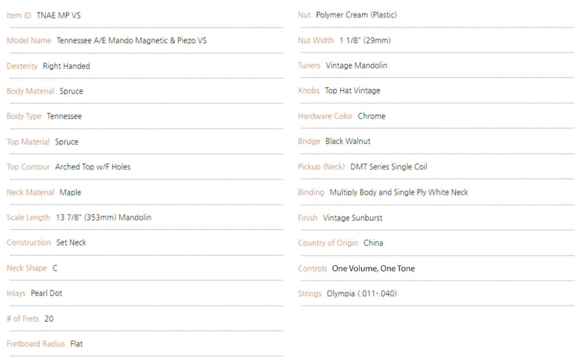Click the Right Handed dexterity value
Viewport: 588px width, 364px height.
(x=66, y=66)
